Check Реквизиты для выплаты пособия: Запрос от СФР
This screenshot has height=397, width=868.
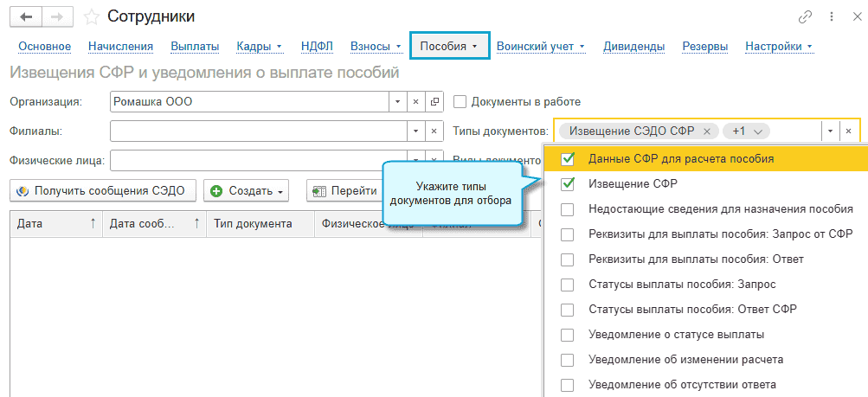[568, 234]
